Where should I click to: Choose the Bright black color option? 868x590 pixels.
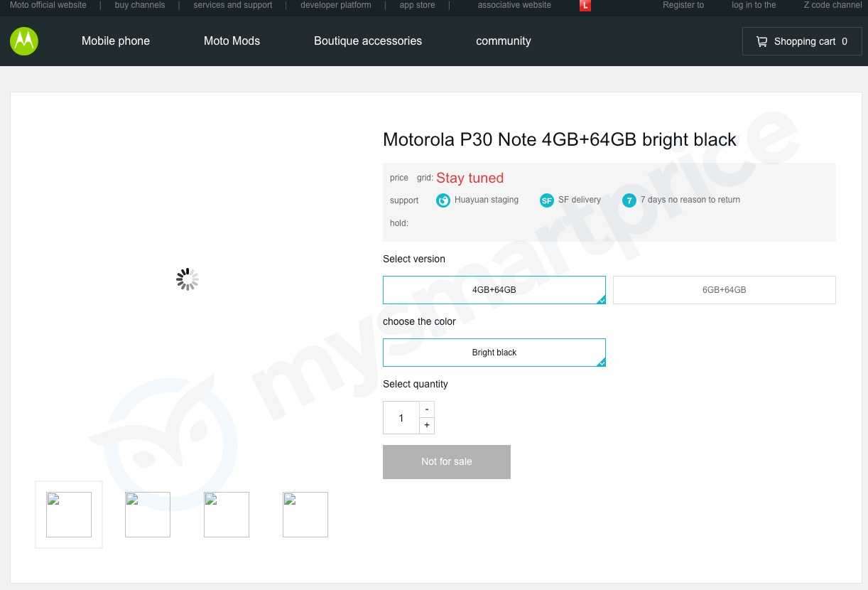pyautogui.click(x=494, y=353)
